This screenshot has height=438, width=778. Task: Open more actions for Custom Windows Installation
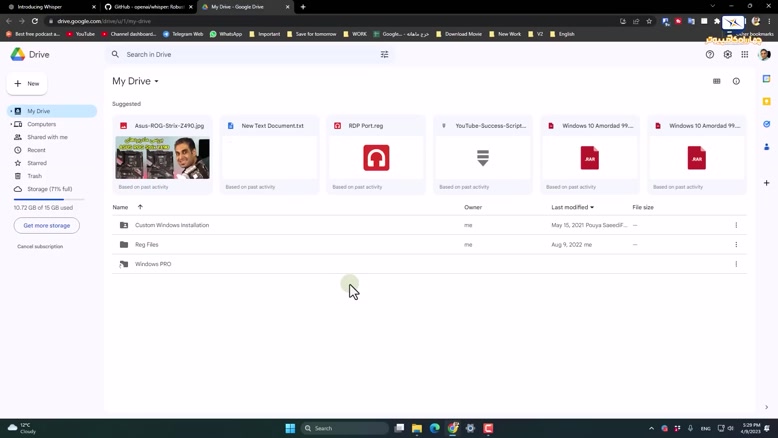736,225
